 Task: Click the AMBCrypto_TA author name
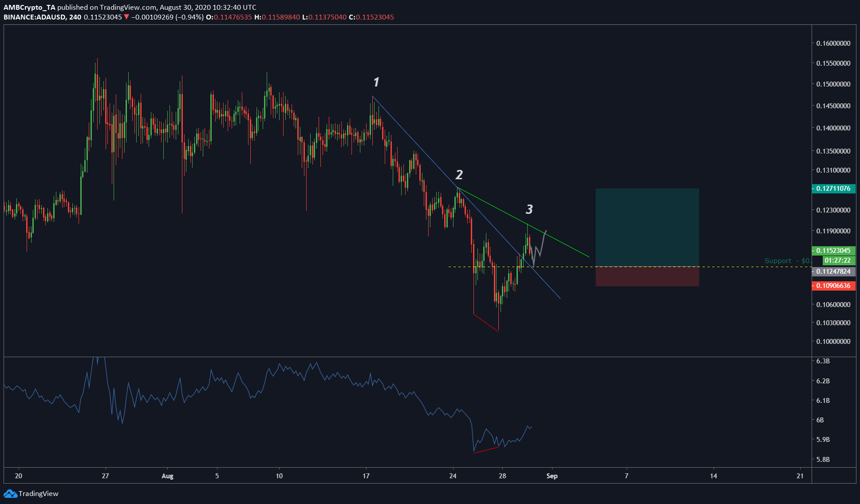(29, 7)
